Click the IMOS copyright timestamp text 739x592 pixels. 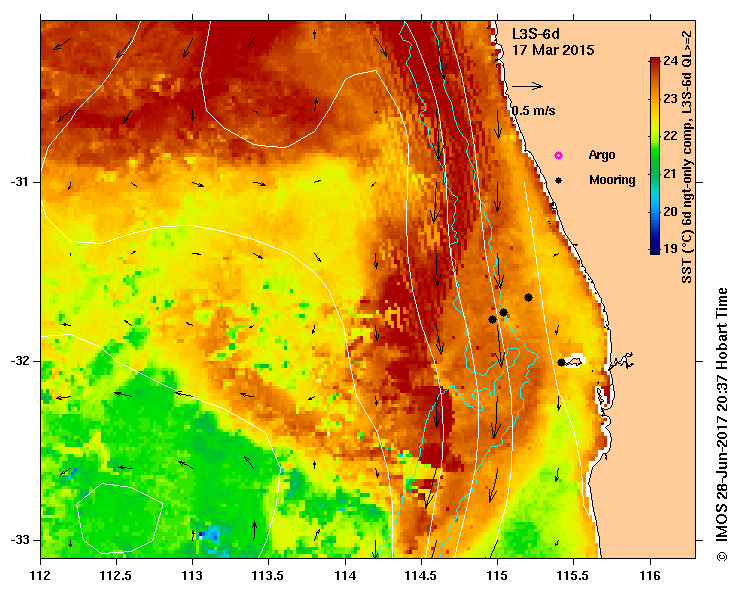point(722,424)
